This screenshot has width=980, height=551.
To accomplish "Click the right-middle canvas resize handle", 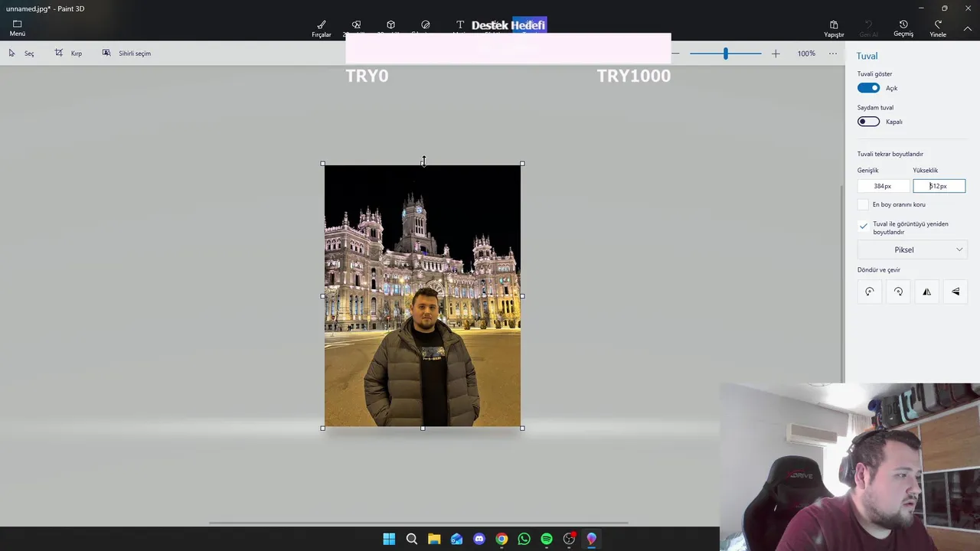I will coord(522,295).
